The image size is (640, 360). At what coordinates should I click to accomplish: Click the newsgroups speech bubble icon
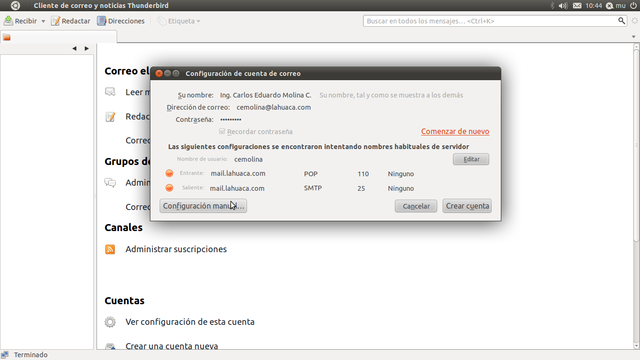[x=110, y=182]
